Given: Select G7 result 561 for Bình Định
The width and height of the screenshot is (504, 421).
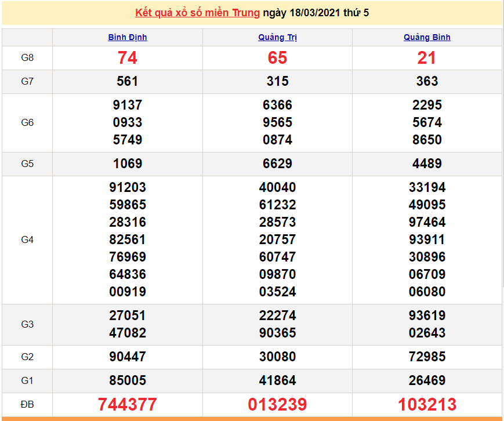Looking at the screenshot, I should click(x=128, y=82).
